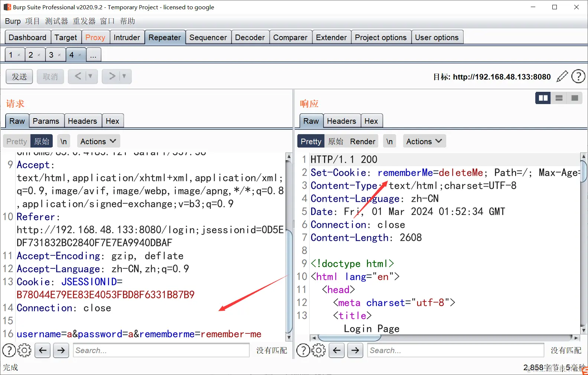
Task: Focus the response Search field
Action: (455, 350)
